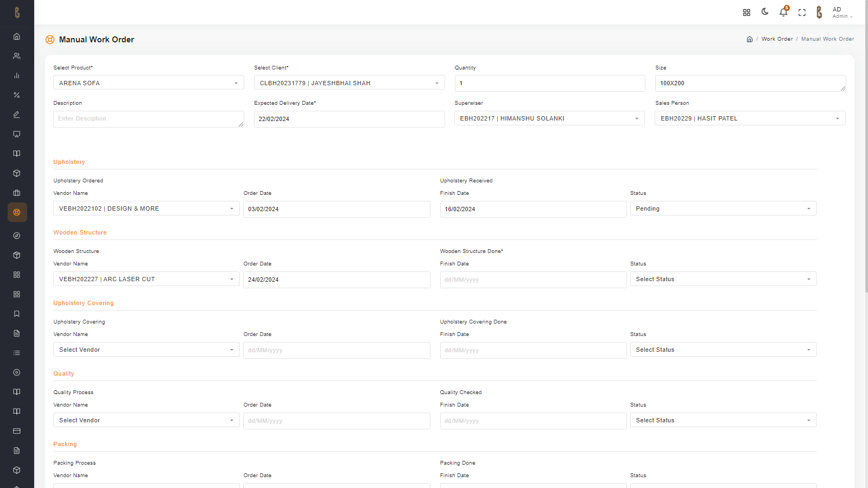868x488 pixels.
Task: Select vendor for Upholstery Covering
Action: click(x=146, y=350)
